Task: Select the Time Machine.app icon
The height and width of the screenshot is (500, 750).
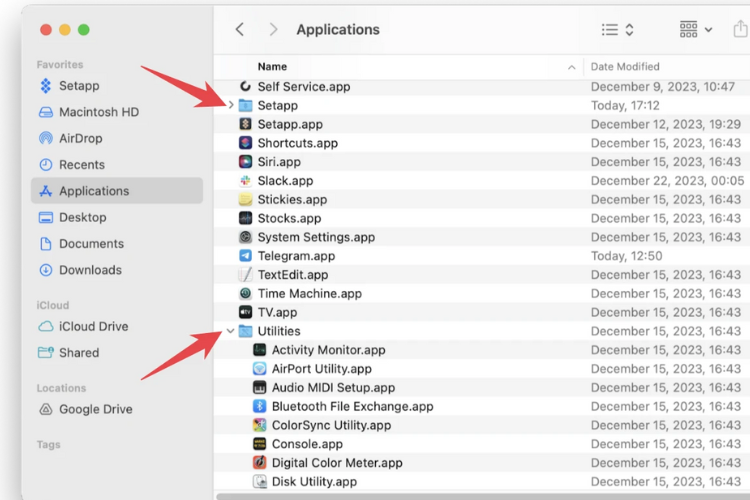Action: (x=245, y=293)
